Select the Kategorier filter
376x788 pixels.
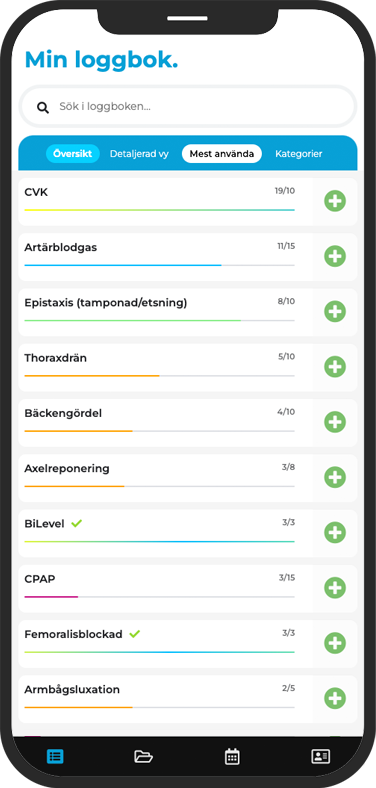(x=299, y=154)
